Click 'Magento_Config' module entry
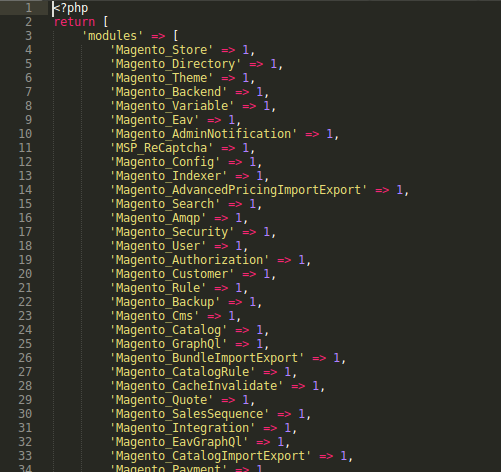This screenshot has height=472, width=501. pos(165,162)
